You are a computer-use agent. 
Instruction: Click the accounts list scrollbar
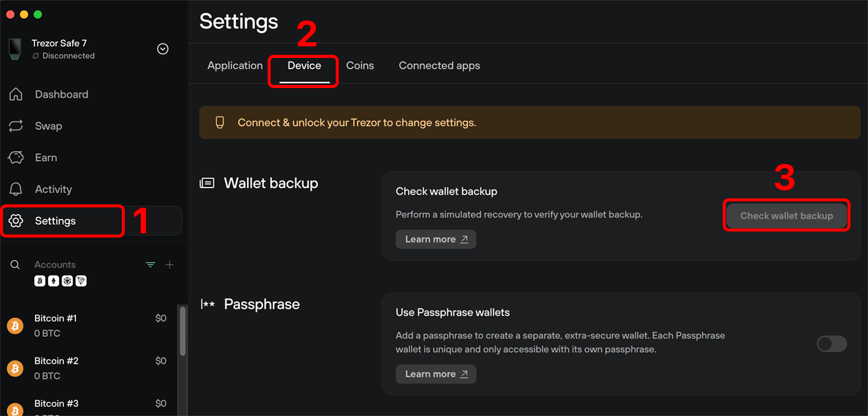183,332
